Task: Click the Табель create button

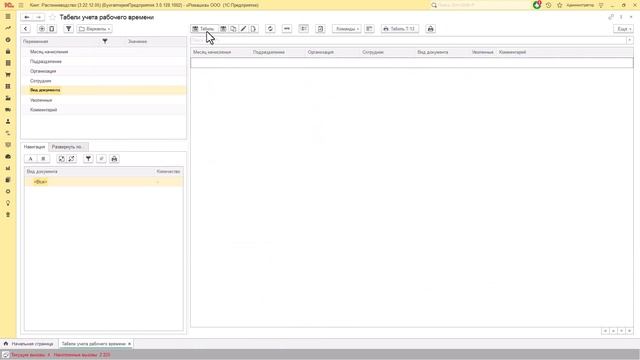Action: tap(204, 29)
